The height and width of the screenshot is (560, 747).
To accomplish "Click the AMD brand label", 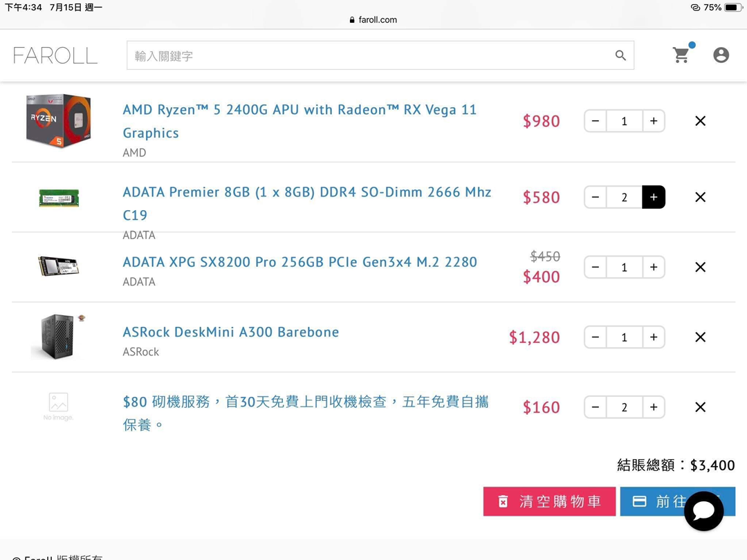I will click(134, 153).
